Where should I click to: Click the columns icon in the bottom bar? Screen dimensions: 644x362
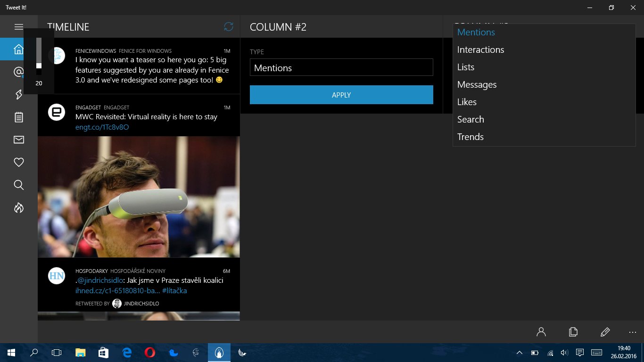pos(573,332)
